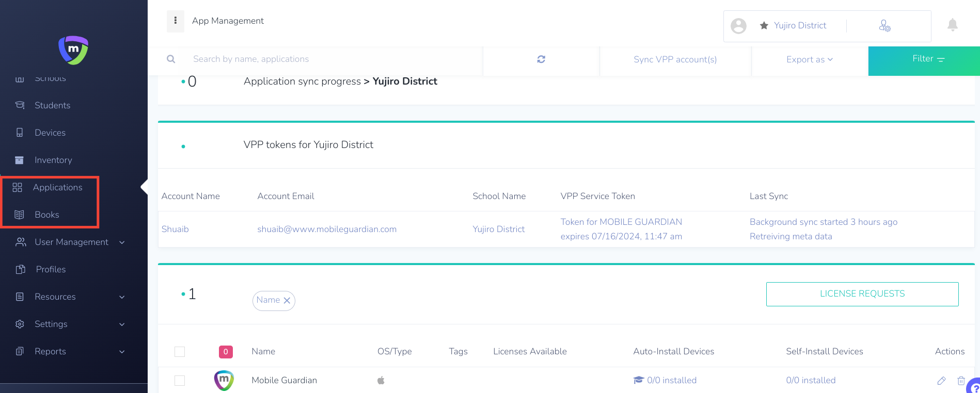Expand the User Management submenu
Viewport: 980px width, 393px height.
click(122, 242)
